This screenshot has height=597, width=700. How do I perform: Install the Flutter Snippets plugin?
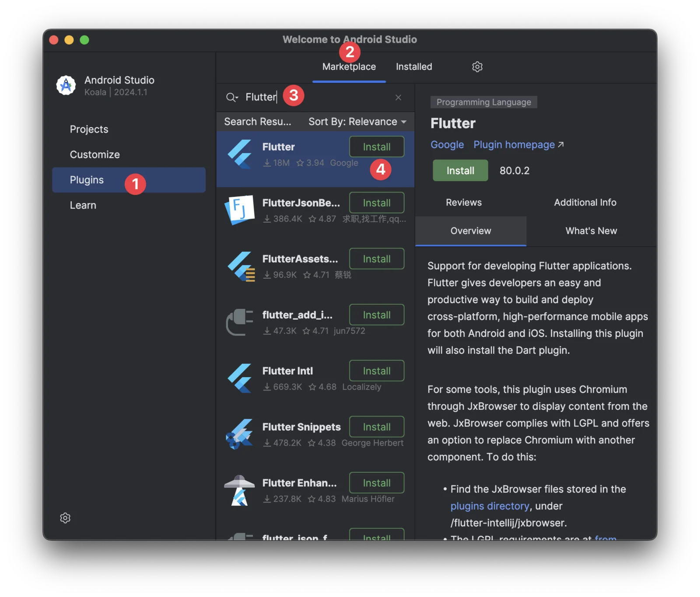(x=377, y=427)
